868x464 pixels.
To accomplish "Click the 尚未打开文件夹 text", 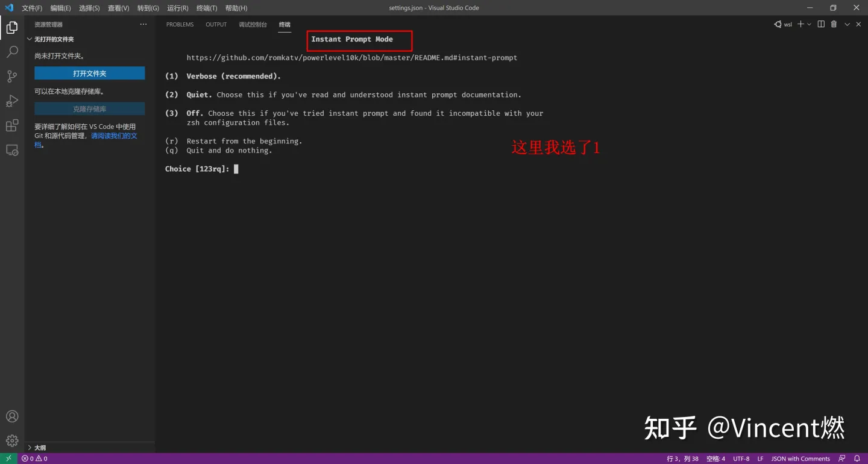I will pyautogui.click(x=59, y=56).
